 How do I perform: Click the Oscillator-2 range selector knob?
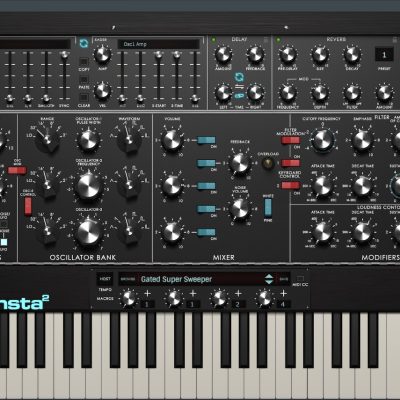47,184
